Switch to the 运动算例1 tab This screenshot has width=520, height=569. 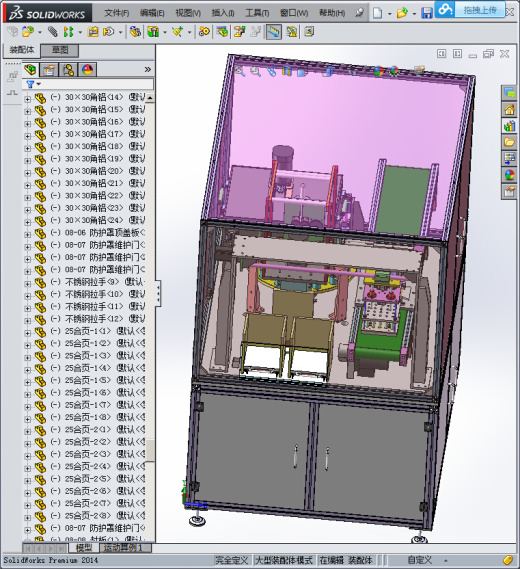123,547
